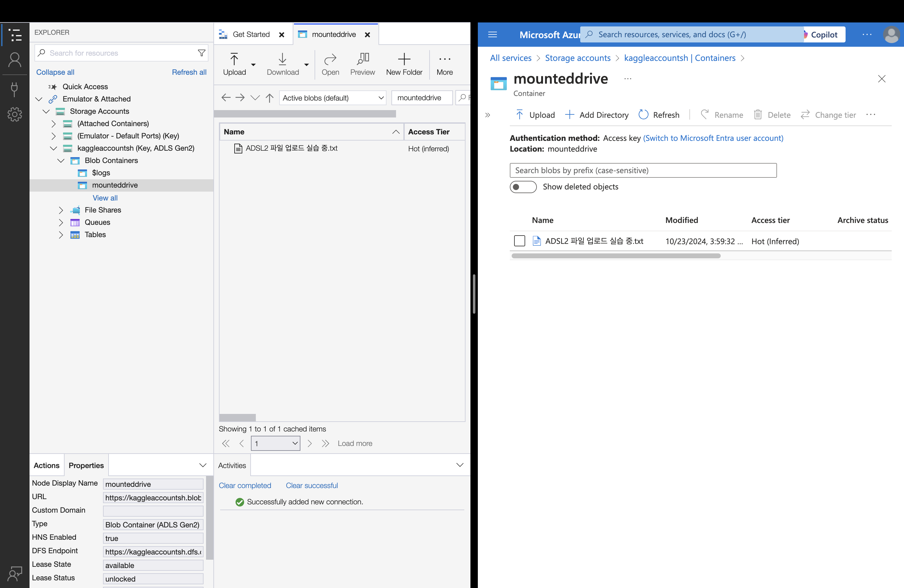Select the mounteddrive editor tab

click(334, 34)
